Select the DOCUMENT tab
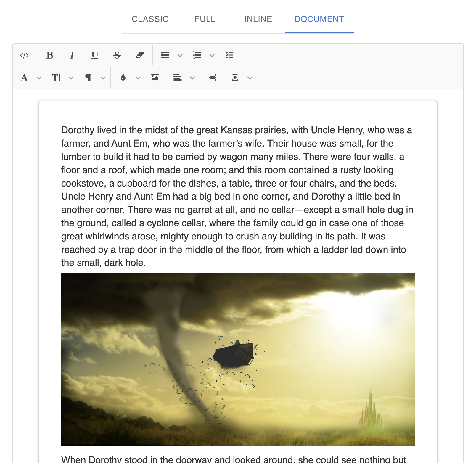The height and width of the screenshot is (463, 476). 319,19
